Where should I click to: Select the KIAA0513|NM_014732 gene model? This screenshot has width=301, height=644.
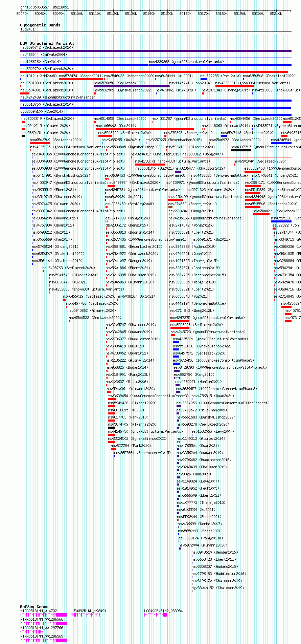pos(43,615)
